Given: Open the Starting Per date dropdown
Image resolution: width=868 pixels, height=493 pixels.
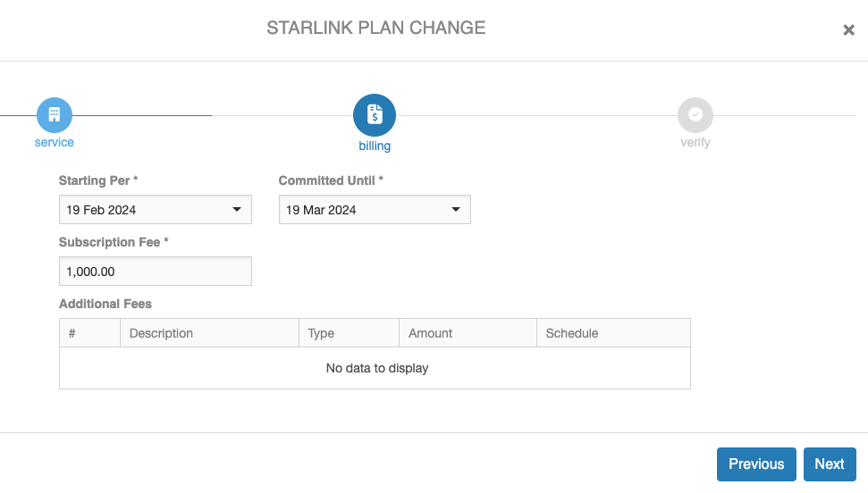Looking at the screenshot, I should pyautogui.click(x=155, y=210).
